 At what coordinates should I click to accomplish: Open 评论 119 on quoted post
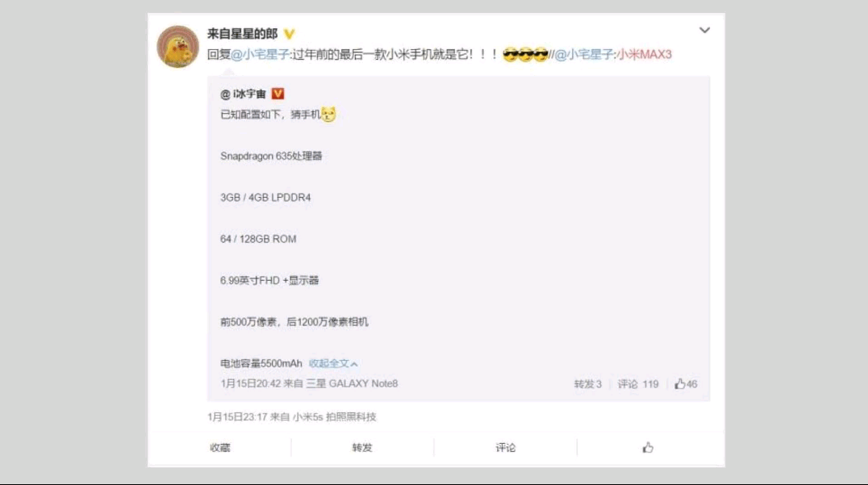[638, 384]
